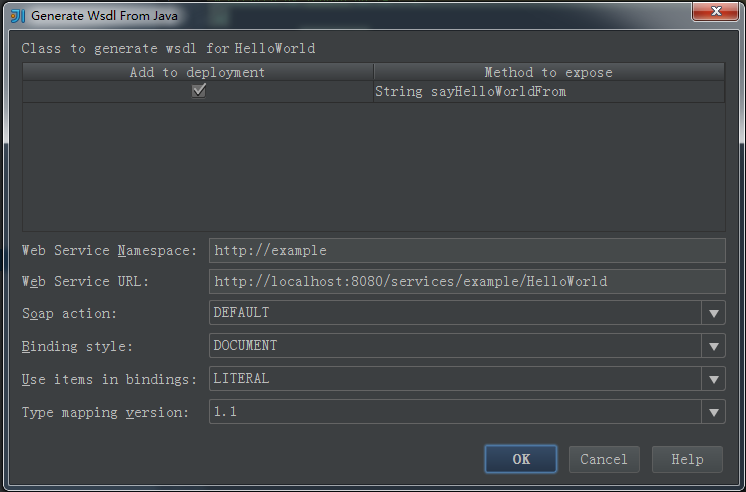Screen dimensions: 746x492
Task: Click the Add to deployment column header
Action: click(x=197, y=72)
